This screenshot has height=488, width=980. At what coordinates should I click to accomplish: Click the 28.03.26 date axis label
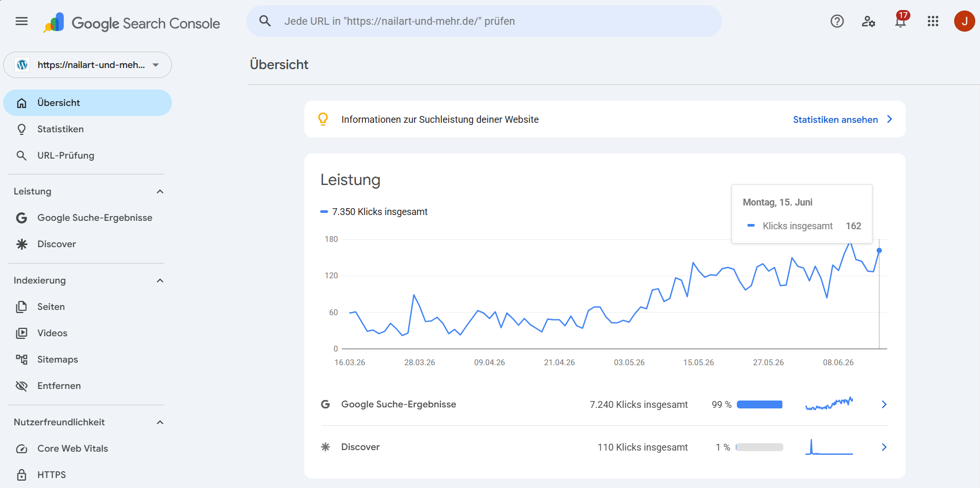coord(420,363)
